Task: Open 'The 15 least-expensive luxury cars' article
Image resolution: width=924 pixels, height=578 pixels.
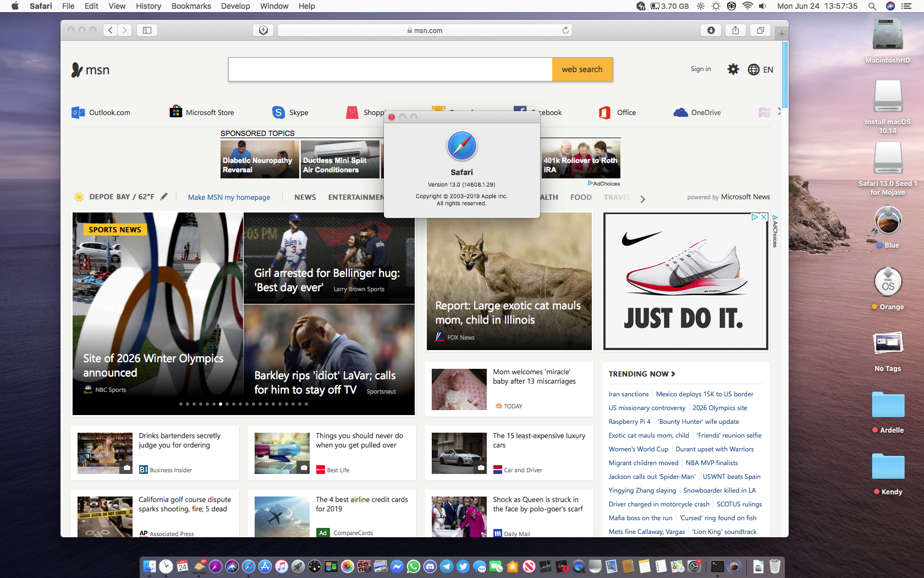Action: 509,453
